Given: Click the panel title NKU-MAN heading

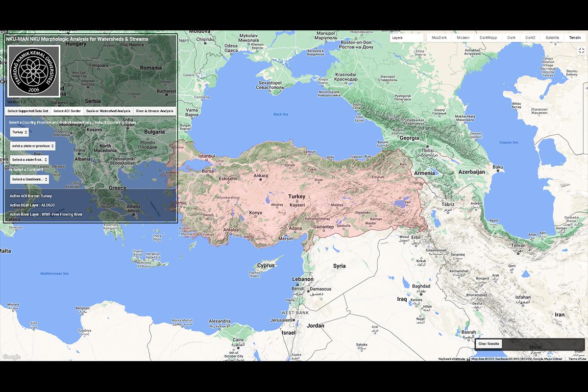Looking at the screenshot, I should [77, 39].
